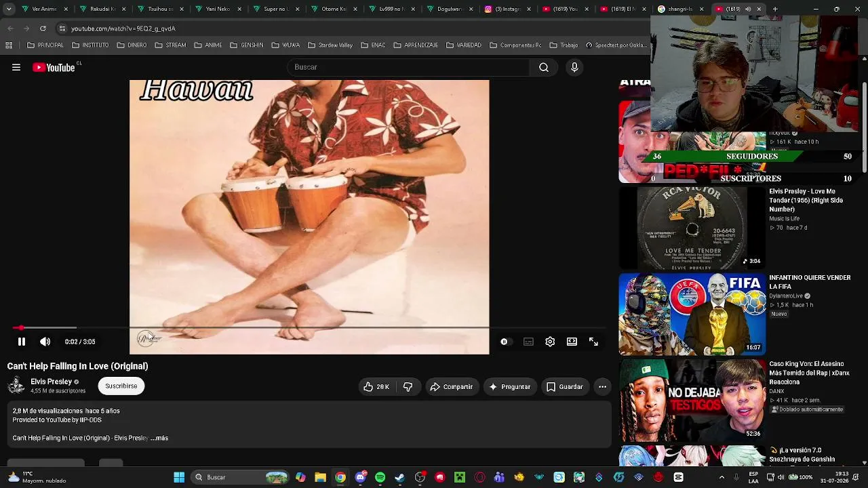The width and height of the screenshot is (868, 488).
Task: Toggle subtitles on the video player
Action: point(528,342)
